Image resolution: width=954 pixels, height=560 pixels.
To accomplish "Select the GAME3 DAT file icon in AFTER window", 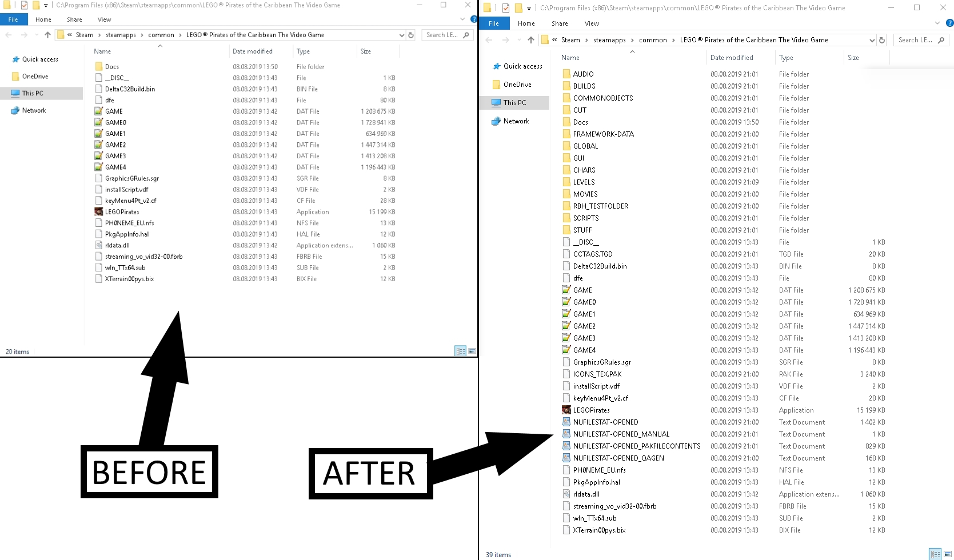I will (566, 338).
